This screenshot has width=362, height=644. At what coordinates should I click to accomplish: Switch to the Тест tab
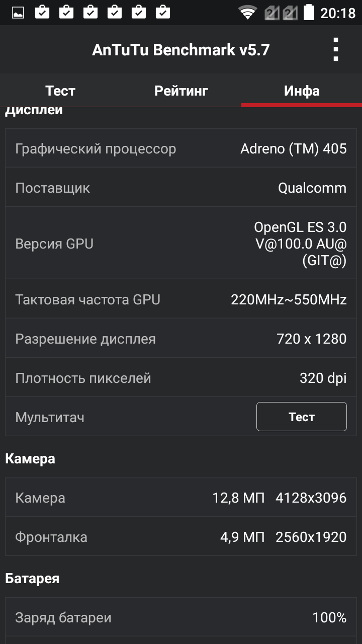(60, 91)
